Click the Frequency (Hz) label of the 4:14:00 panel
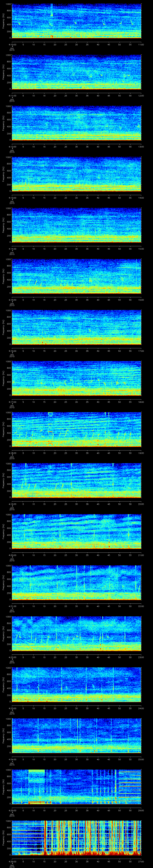The height and width of the screenshot is (868, 153). [x=3, y=225]
